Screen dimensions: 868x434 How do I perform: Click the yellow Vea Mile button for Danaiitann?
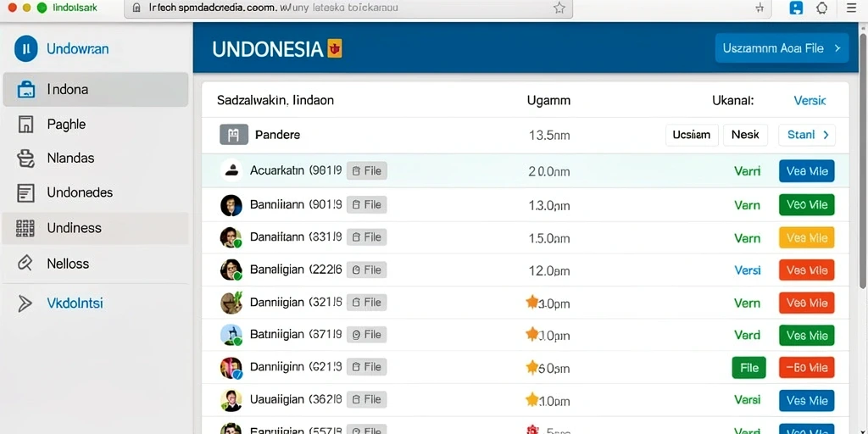coord(807,237)
